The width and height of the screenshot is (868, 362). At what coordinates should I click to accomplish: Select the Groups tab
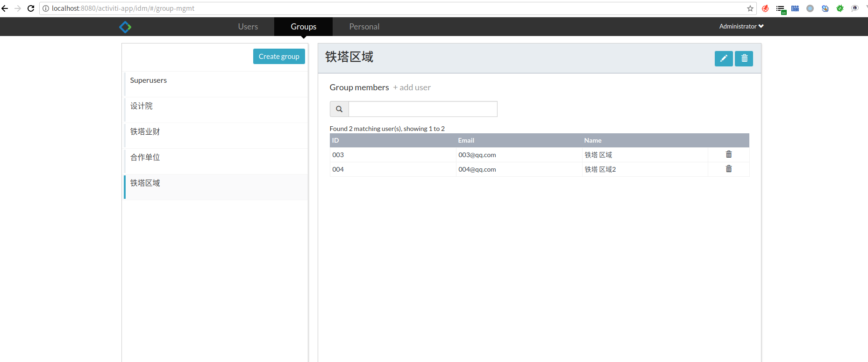click(303, 27)
